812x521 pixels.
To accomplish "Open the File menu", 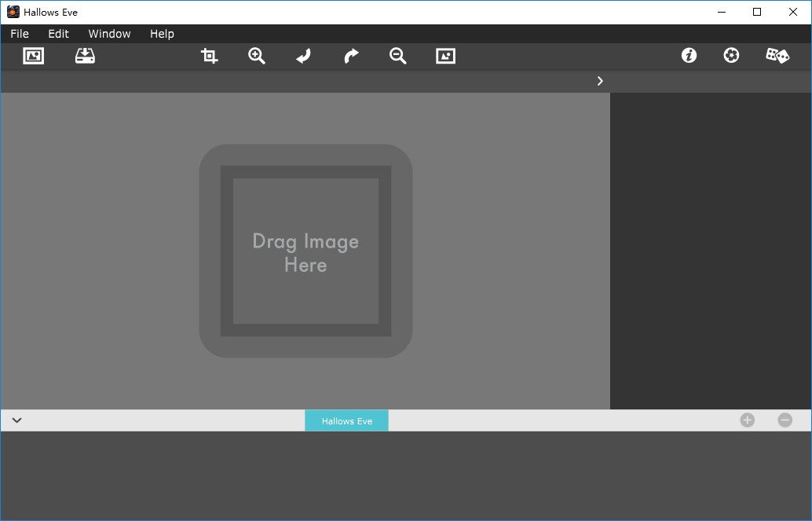I will pos(20,34).
